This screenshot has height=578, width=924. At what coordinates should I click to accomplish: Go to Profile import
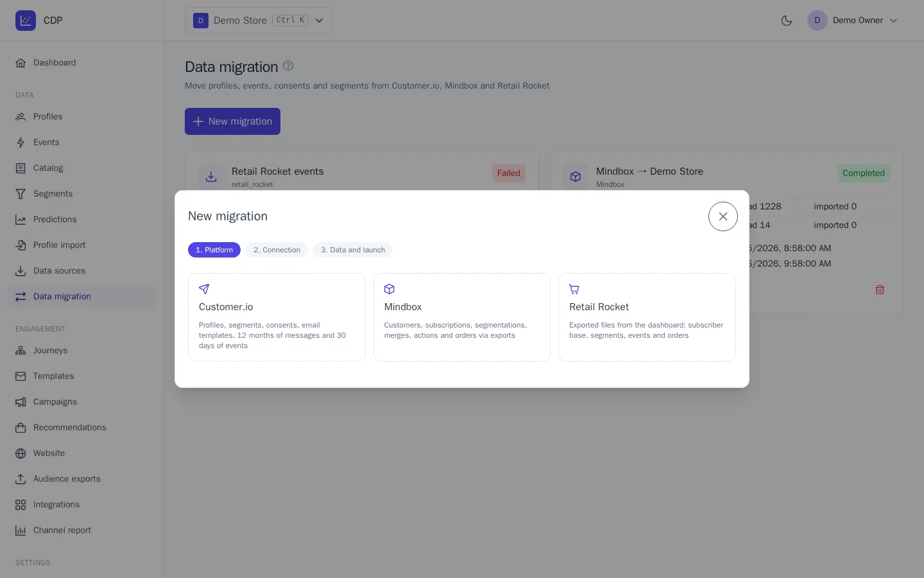coord(82,245)
